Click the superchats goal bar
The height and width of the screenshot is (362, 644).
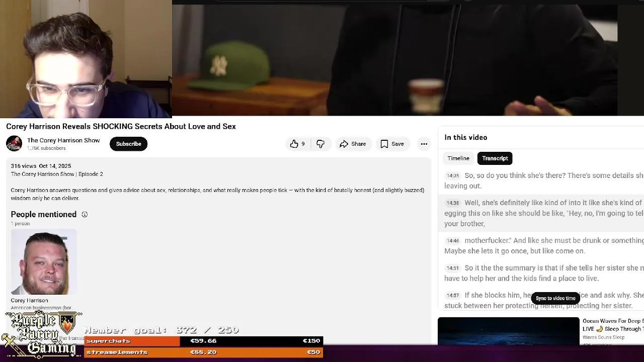click(203, 341)
